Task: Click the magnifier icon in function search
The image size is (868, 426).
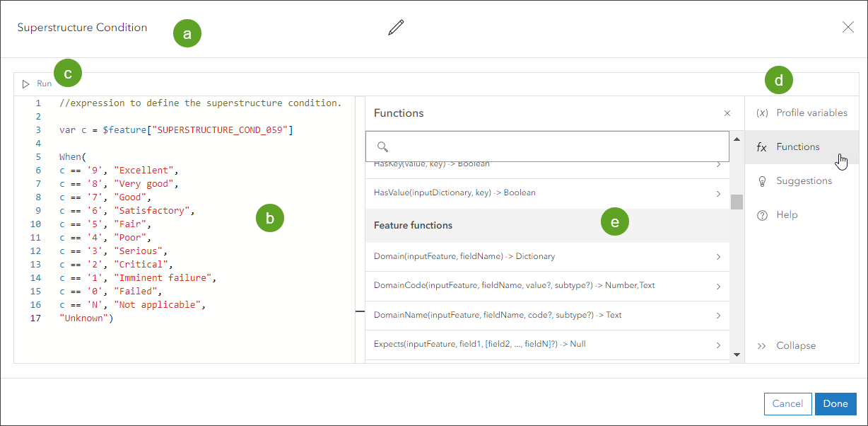Action: pyautogui.click(x=382, y=146)
